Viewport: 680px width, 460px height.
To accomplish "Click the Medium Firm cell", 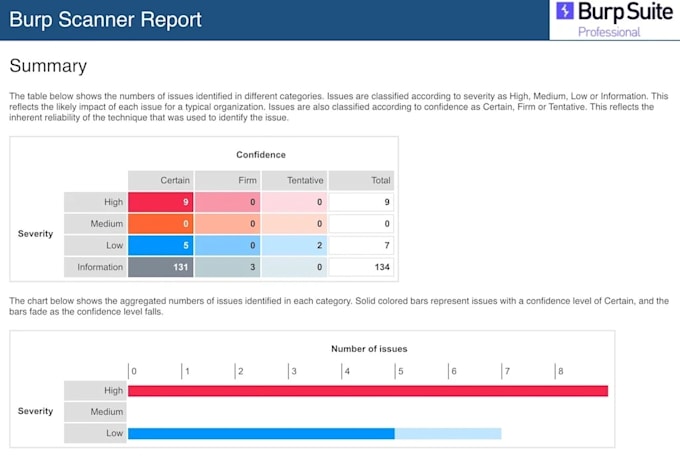I will [228, 224].
